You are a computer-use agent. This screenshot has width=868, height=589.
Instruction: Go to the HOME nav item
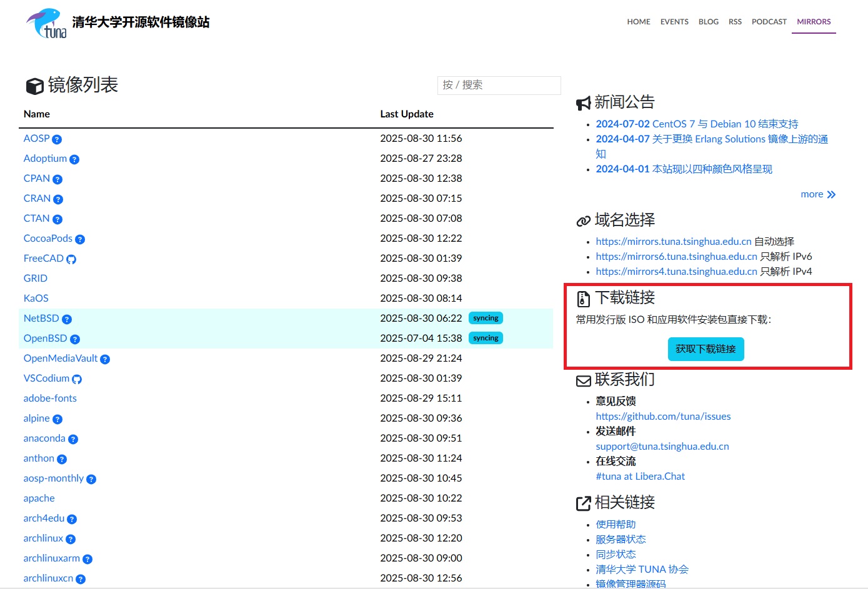[639, 22]
